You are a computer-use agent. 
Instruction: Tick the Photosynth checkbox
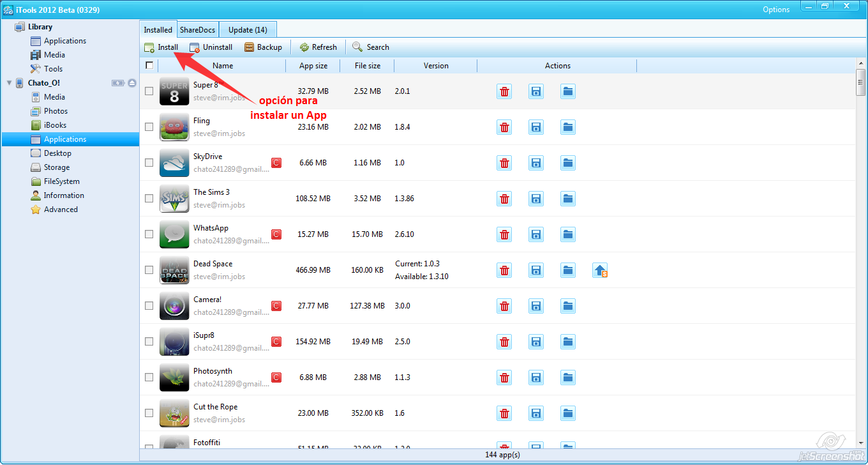(x=149, y=377)
